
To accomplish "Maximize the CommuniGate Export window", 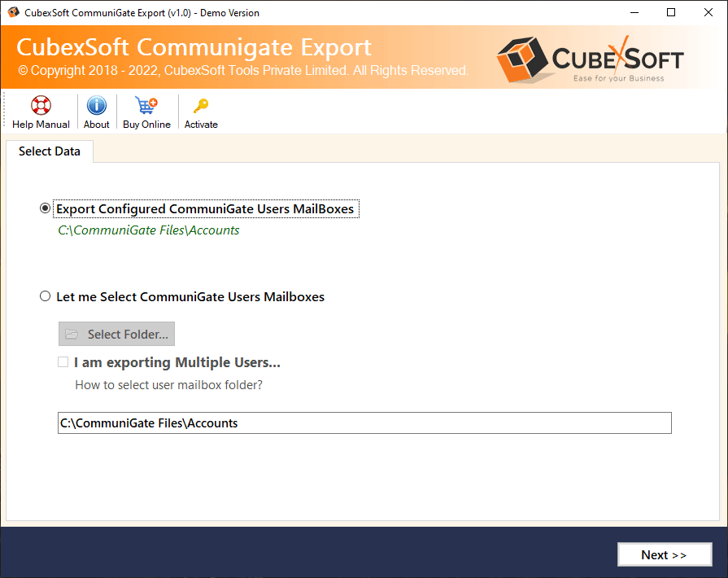I will (671, 12).
